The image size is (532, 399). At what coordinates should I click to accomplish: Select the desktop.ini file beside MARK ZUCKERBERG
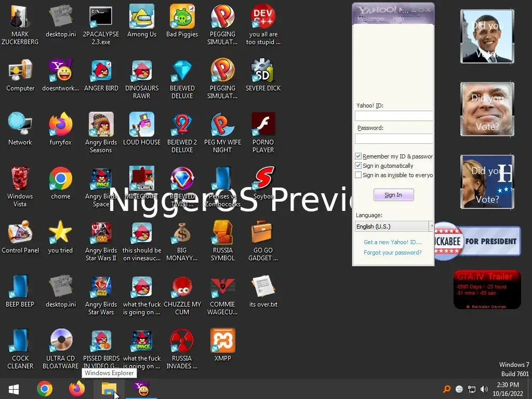tap(61, 21)
